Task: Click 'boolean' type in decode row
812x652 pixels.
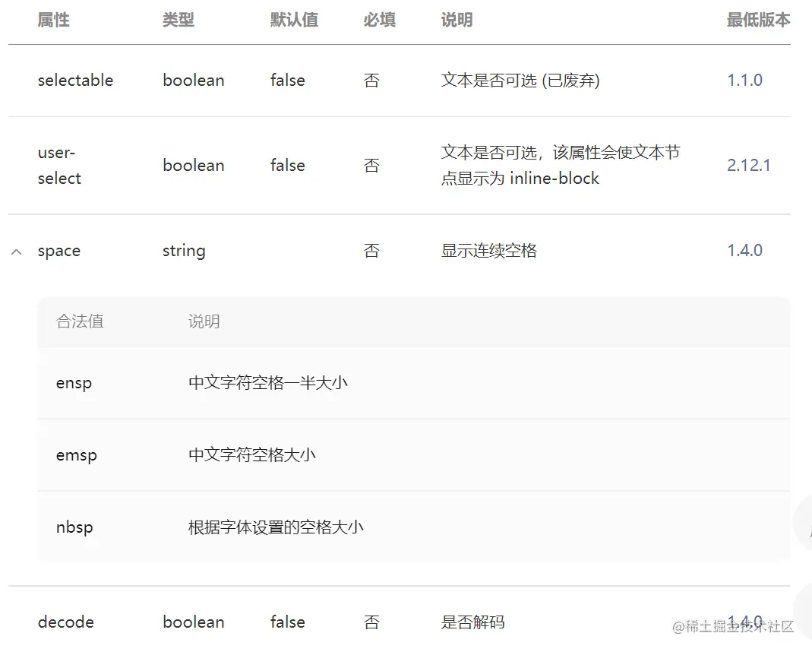Action: point(194,622)
